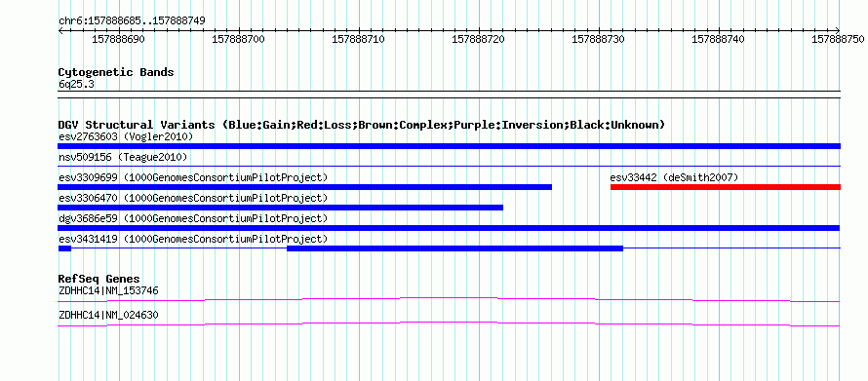Click ruler position 157888730
Image resolution: width=868 pixels, height=381 pixels.
[598, 39]
